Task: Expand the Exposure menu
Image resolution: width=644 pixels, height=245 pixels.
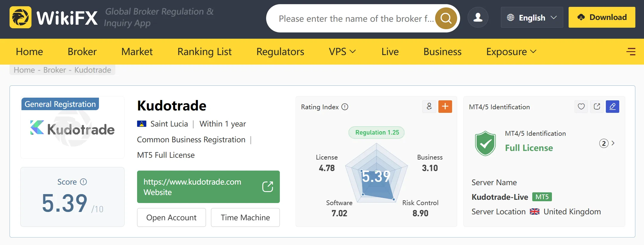Action: click(x=511, y=52)
